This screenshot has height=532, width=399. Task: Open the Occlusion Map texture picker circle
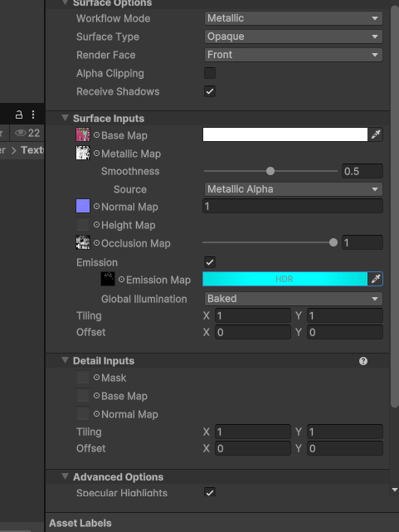tap(96, 243)
